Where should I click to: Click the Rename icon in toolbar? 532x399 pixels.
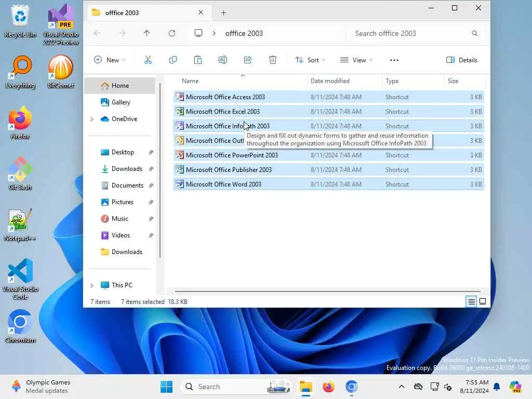point(222,60)
